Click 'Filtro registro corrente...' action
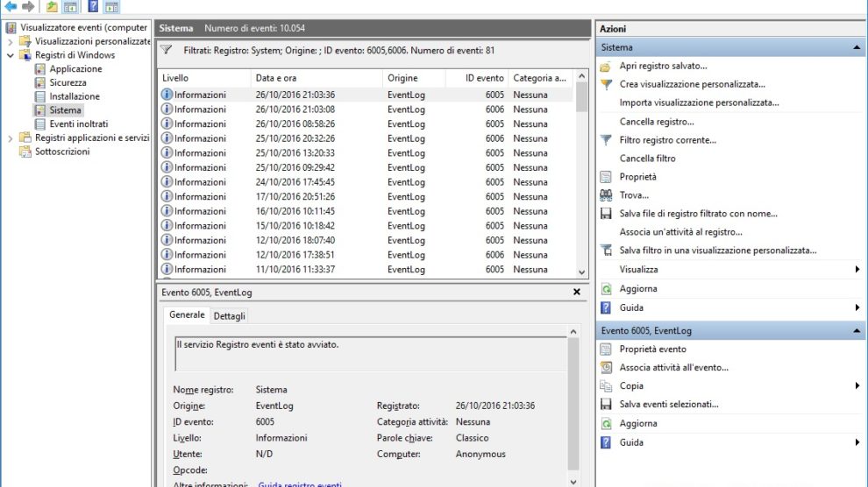The image size is (868, 487). tap(667, 140)
